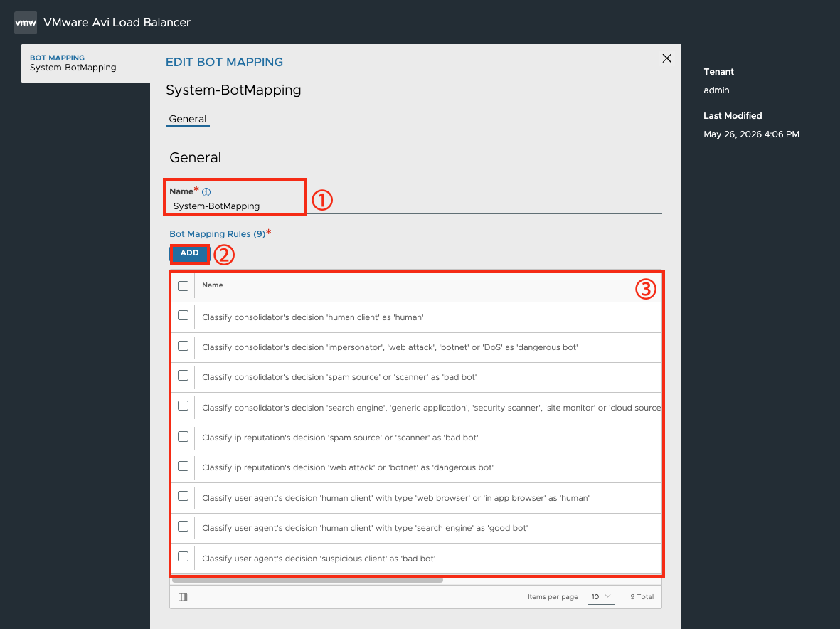Click the Bot Mapping Rules (9) label
The height and width of the screenshot is (629, 840).
coord(218,233)
